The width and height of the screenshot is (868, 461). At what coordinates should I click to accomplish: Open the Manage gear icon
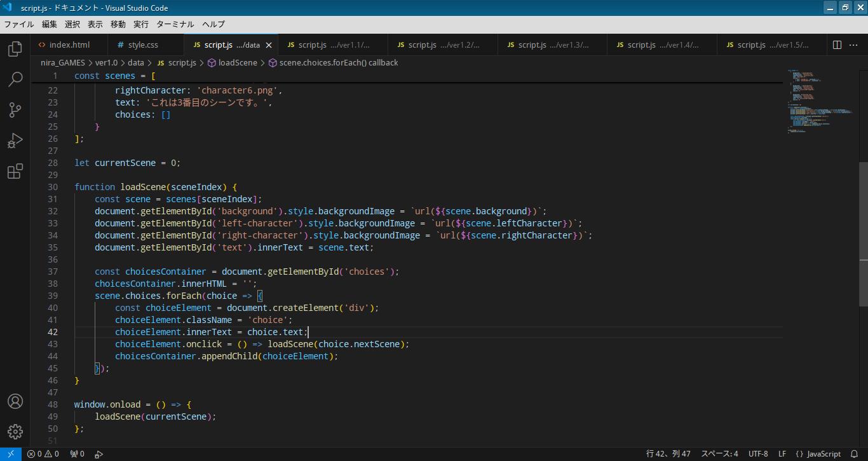point(15,432)
